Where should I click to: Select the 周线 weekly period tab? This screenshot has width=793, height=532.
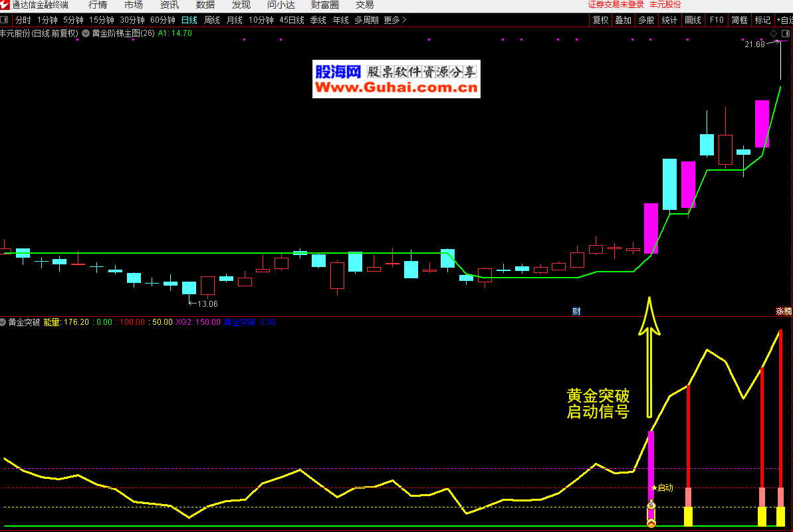(211, 20)
